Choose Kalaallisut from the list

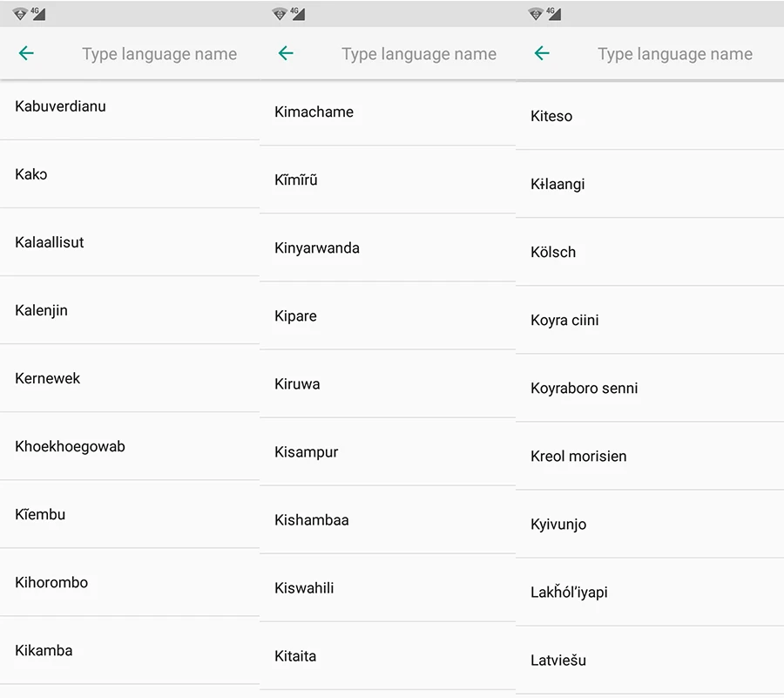point(130,242)
